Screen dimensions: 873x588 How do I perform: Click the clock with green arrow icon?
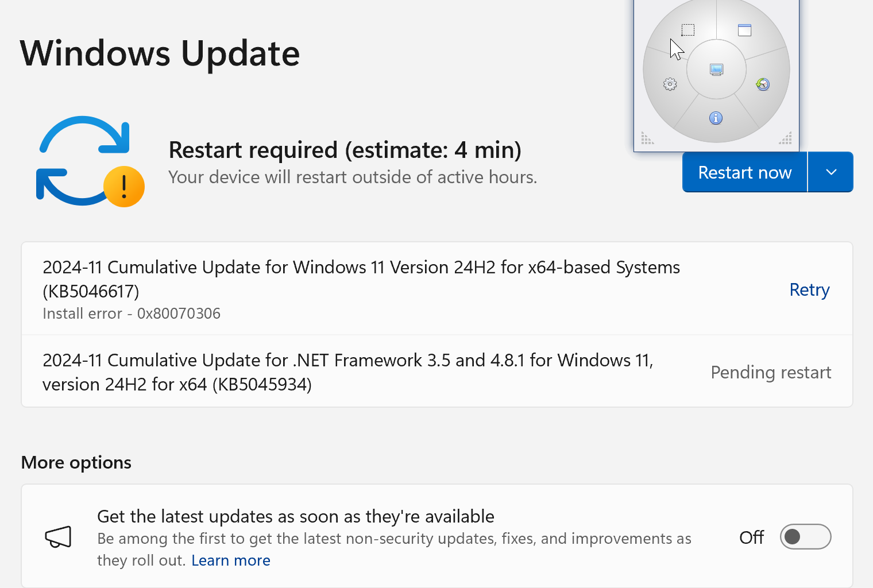[763, 84]
